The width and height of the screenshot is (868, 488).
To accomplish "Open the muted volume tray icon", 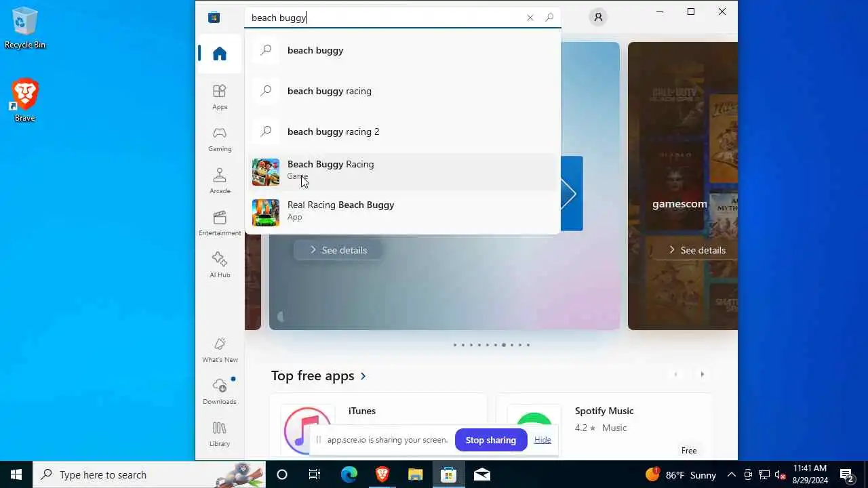I will 781,474.
